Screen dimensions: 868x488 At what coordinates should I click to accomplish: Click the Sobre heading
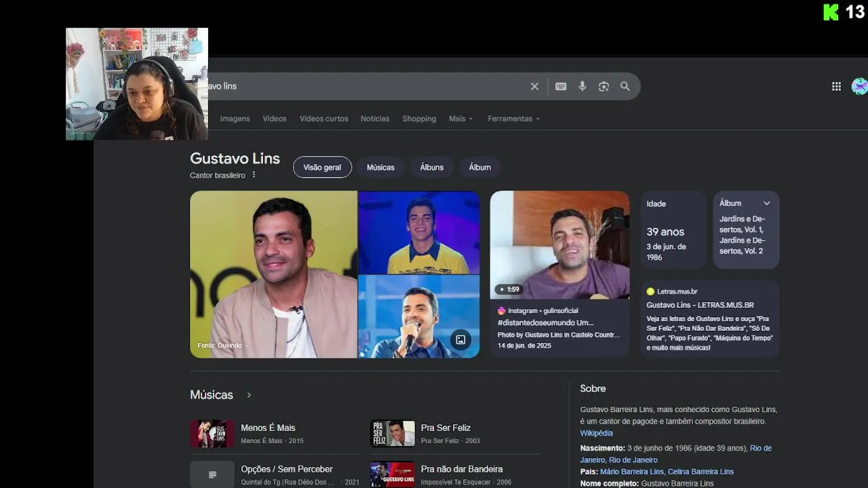coord(593,388)
